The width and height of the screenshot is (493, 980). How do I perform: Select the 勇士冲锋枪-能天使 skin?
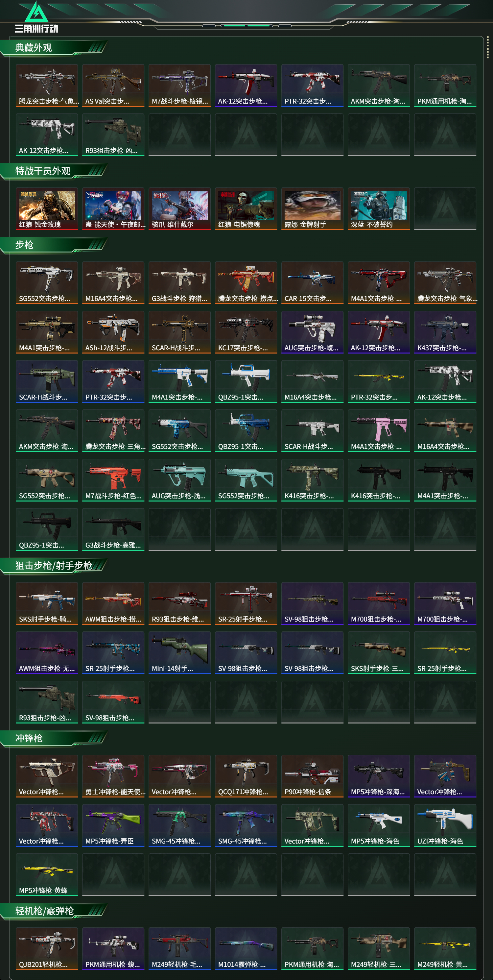(x=113, y=776)
